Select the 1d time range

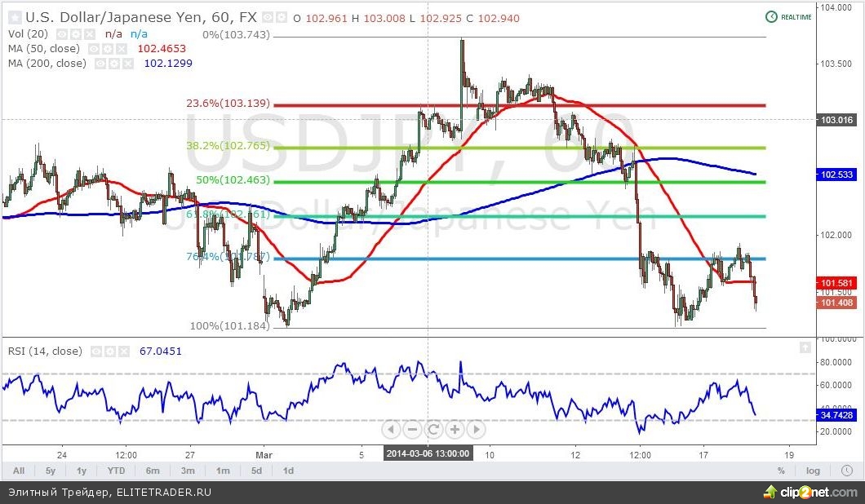tap(288, 471)
